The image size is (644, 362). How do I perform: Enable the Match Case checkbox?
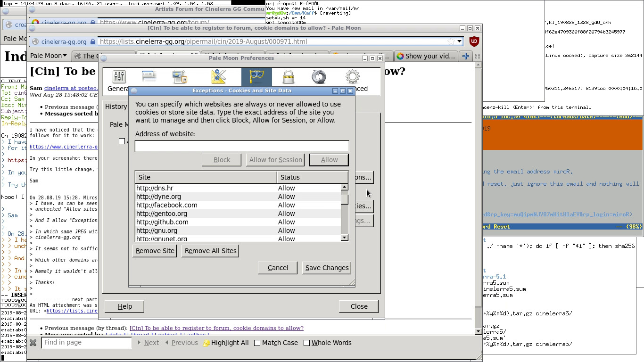(257, 343)
